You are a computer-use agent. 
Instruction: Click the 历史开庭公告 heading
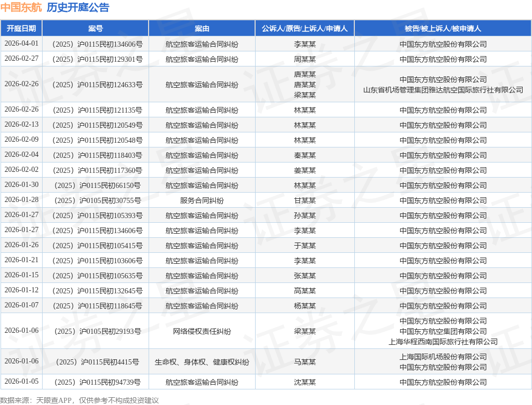78,7
